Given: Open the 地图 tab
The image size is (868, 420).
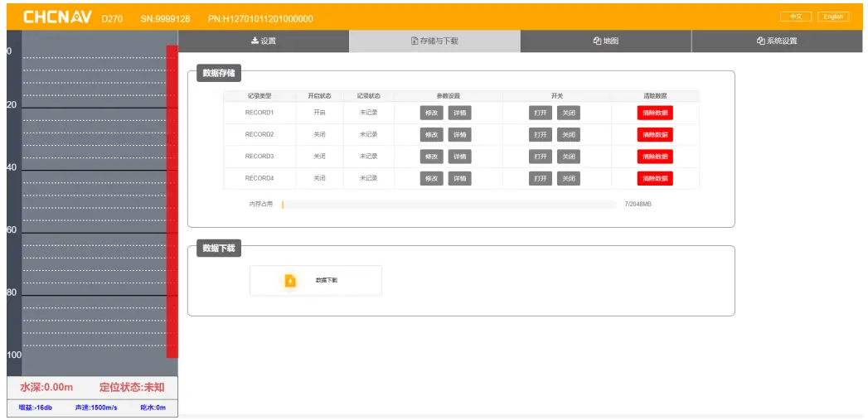Looking at the screenshot, I should pos(605,41).
